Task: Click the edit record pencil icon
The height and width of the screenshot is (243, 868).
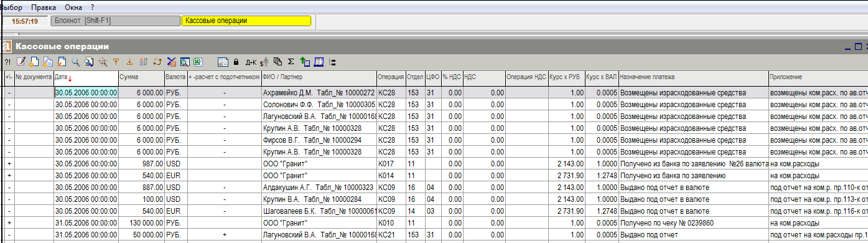Action: (x=21, y=62)
